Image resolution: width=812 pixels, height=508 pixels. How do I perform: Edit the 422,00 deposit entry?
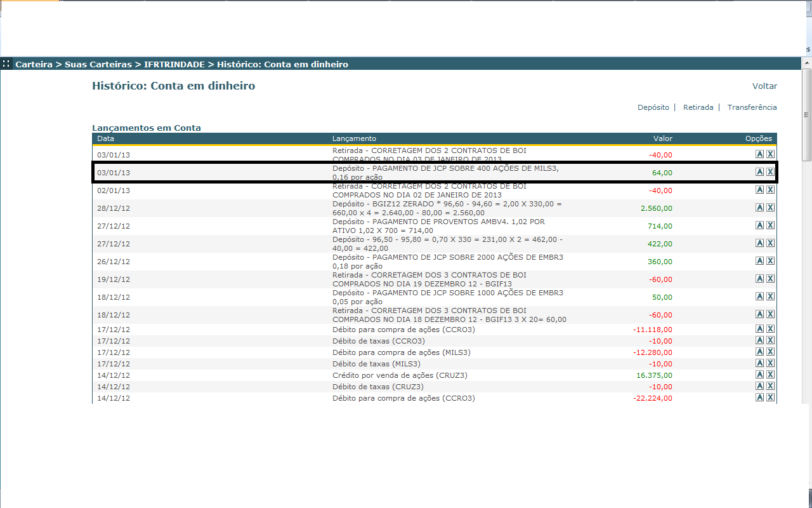pyautogui.click(x=759, y=243)
